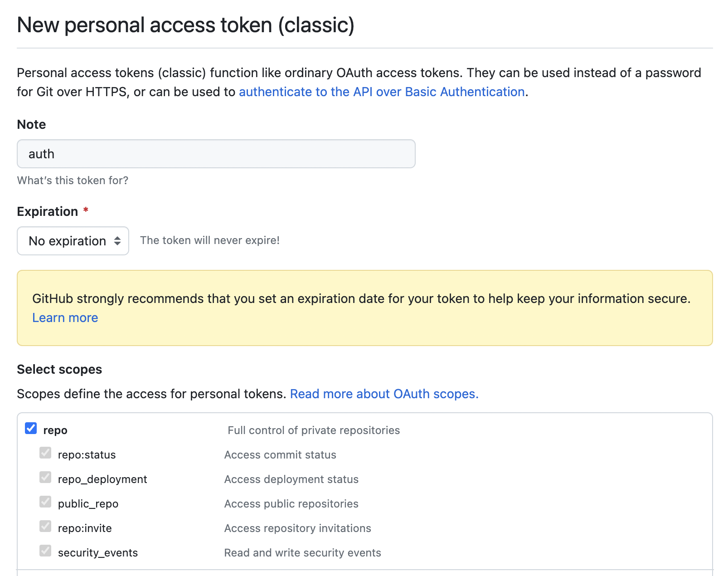This screenshot has height=576, width=728.
Task: Open the Basic Authentication API link
Action: (x=382, y=92)
